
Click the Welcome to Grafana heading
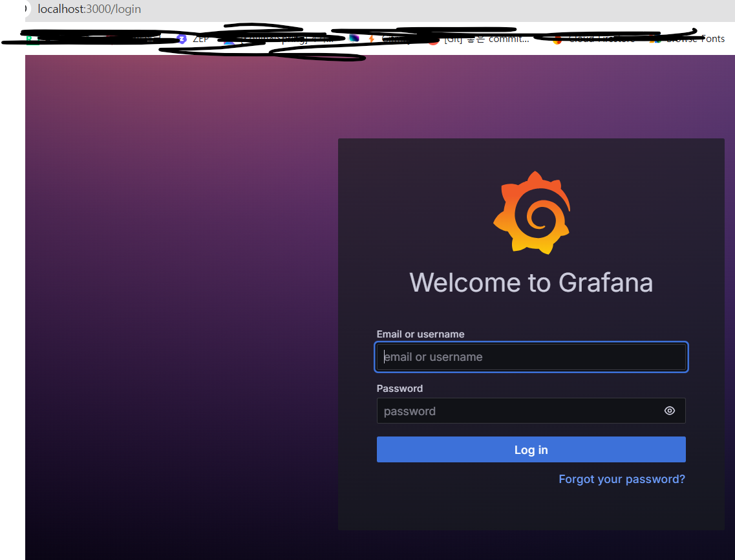531,283
